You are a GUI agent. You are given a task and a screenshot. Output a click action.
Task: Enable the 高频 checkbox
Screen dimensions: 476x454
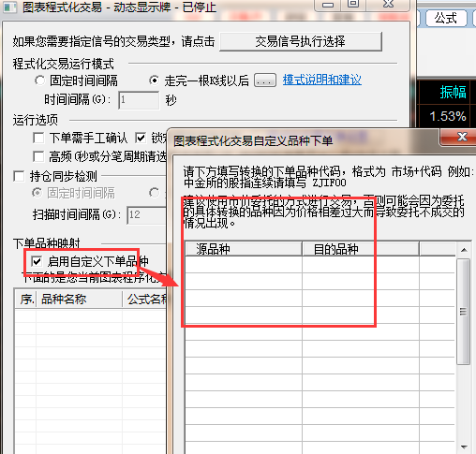pos(38,156)
